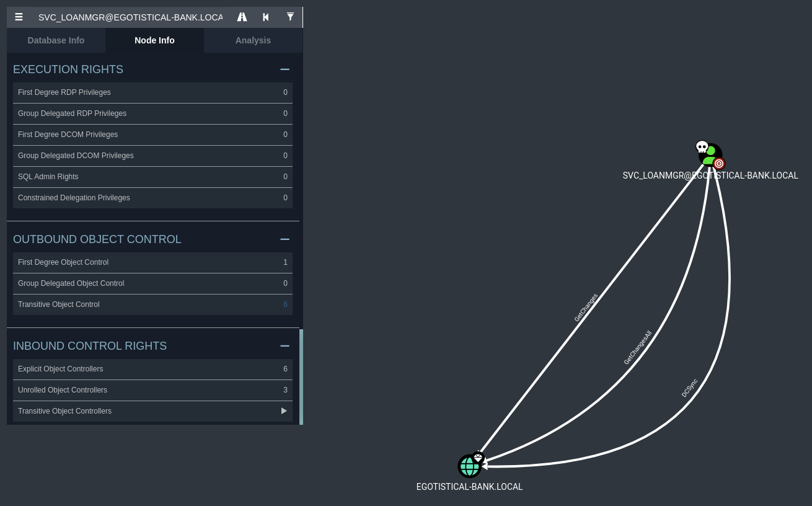Click the DCSync edge label
812x506 pixels.
coord(689,388)
